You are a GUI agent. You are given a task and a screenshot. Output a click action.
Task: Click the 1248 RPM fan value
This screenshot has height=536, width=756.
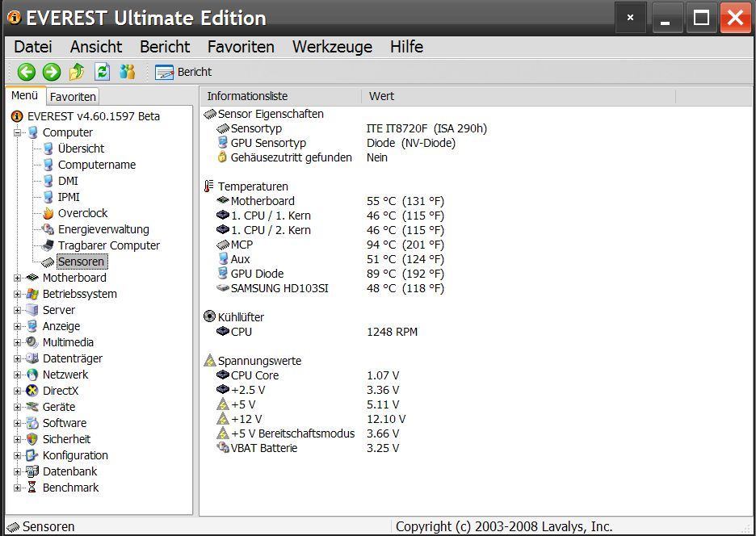click(x=392, y=332)
